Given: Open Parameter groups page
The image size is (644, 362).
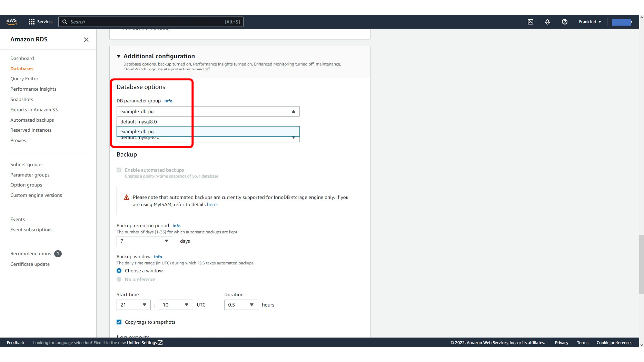Looking at the screenshot, I should pyautogui.click(x=30, y=175).
